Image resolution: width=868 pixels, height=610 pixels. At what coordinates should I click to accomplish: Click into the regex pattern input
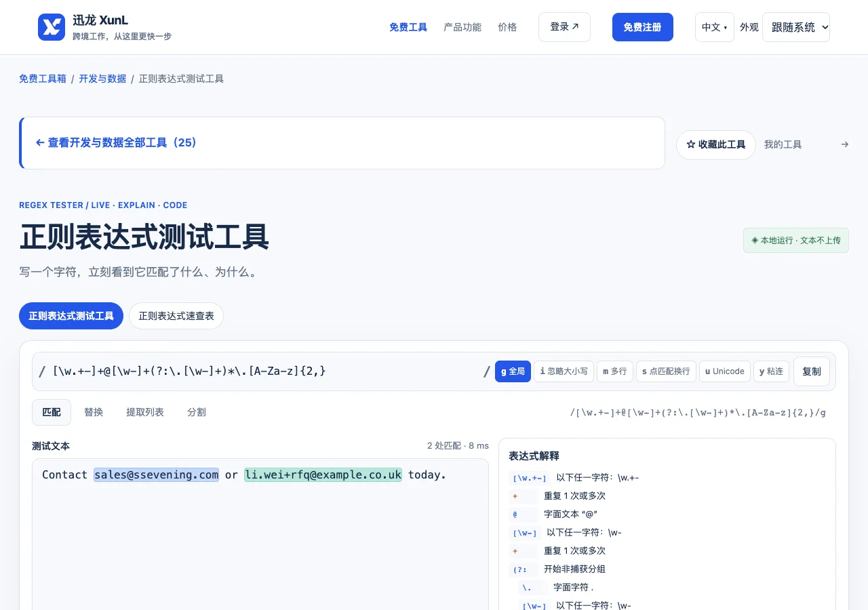[x=264, y=371]
